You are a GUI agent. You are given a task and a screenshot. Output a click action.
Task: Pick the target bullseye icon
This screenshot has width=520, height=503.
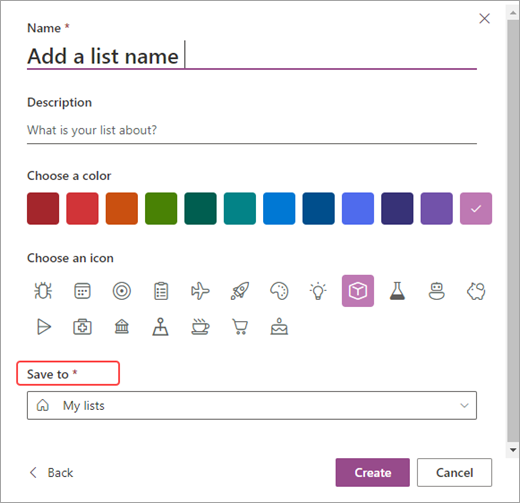122,291
